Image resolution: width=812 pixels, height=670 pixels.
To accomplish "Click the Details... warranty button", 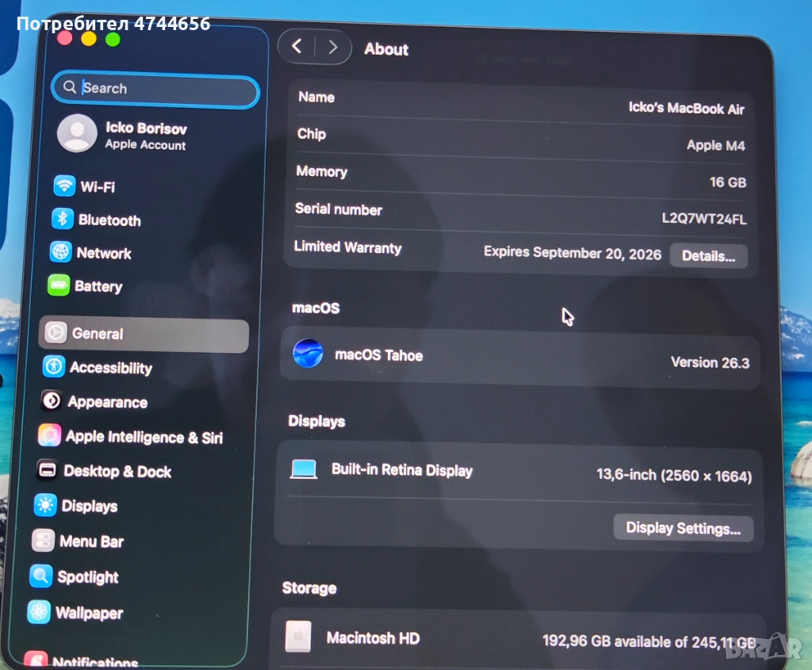I will click(708, 256).
